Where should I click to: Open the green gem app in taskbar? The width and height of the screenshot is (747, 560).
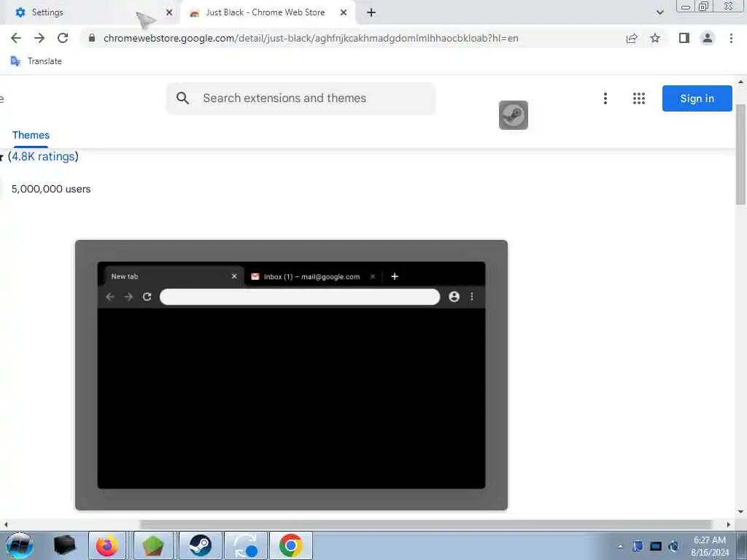153,545
